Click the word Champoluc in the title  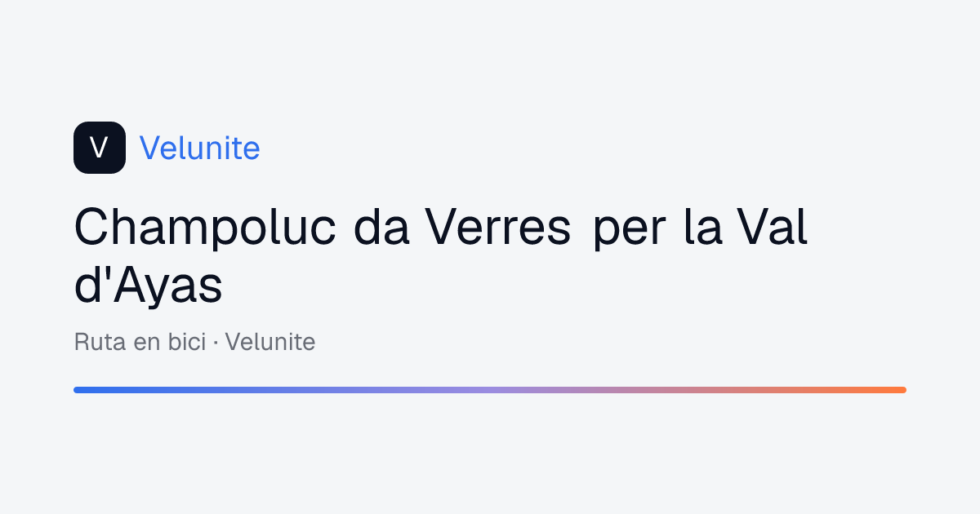[x=205, y=228]
